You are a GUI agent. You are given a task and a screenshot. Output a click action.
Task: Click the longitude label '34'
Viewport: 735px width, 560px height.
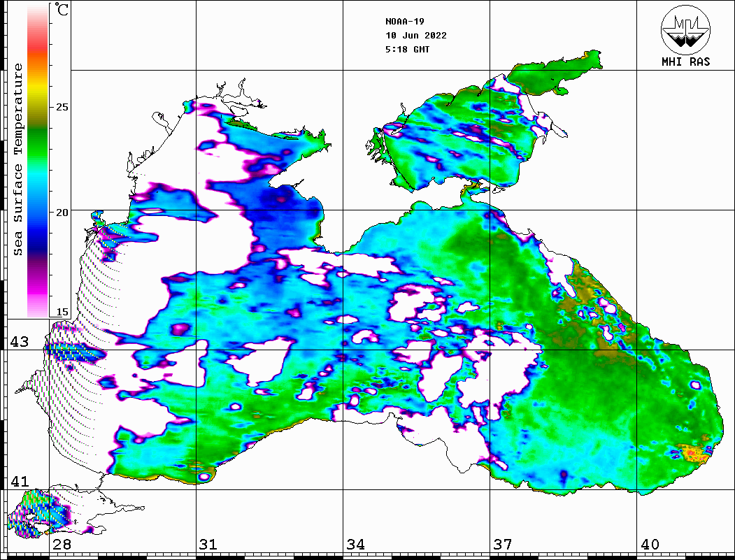click(355, 544)
